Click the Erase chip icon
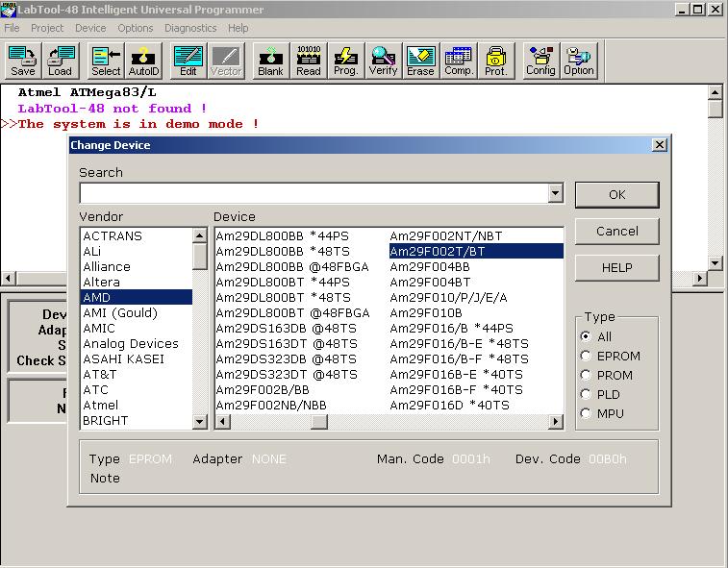Screen dimensions: 728x568 [420, 61]
